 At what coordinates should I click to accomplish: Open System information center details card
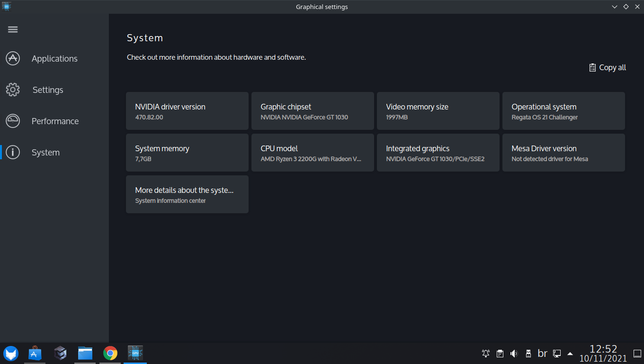(187, 194)
